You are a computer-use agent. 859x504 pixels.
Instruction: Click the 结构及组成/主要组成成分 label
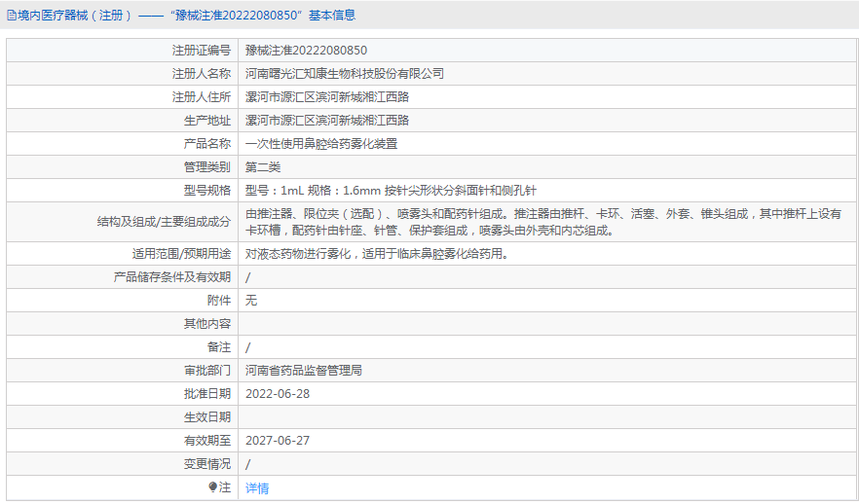coord(164,222)
